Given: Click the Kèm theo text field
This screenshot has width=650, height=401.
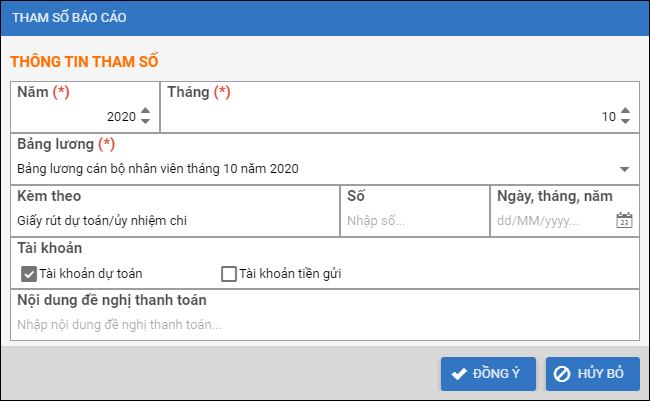Looking at the screenshot, I should (x=175, y=220).
